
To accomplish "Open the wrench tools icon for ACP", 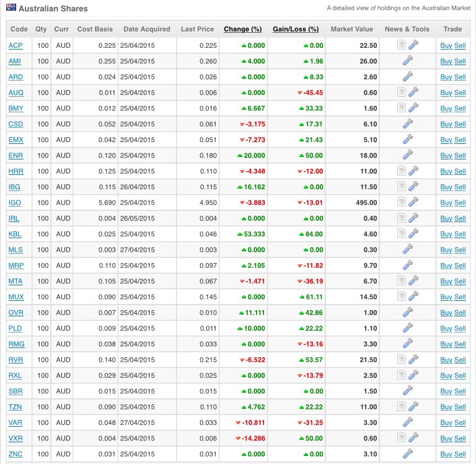I will (413, 45).
